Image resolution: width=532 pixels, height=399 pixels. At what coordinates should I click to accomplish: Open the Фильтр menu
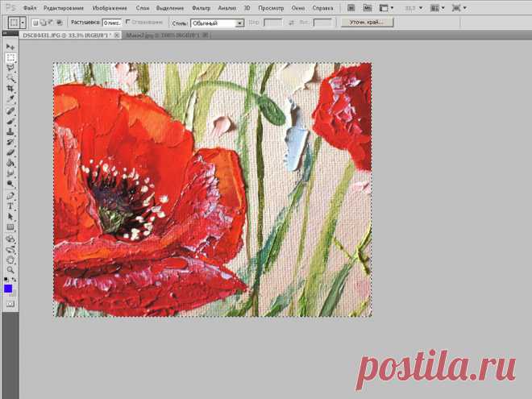(201, 7)
